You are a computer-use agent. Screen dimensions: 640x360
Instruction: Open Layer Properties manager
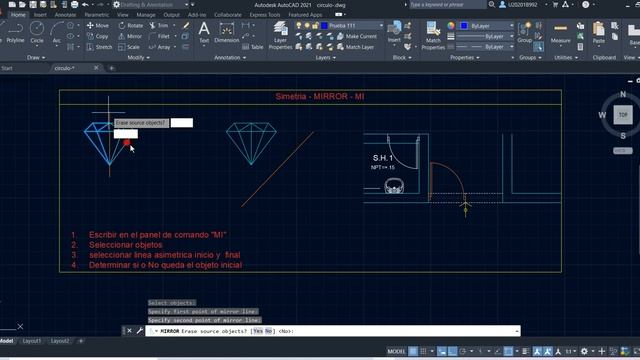pyautogui.click(x=280, y=36)
